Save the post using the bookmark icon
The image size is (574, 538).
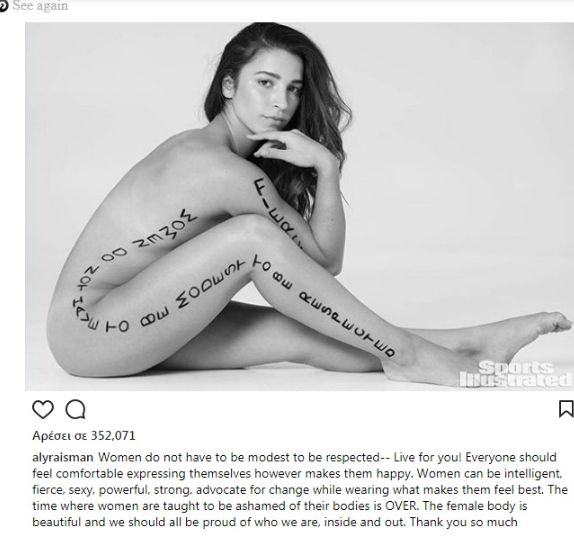pos(566,409)
